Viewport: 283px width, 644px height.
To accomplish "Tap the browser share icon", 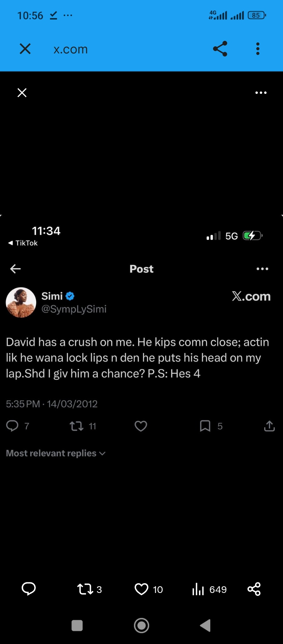I will coord(220,49).
